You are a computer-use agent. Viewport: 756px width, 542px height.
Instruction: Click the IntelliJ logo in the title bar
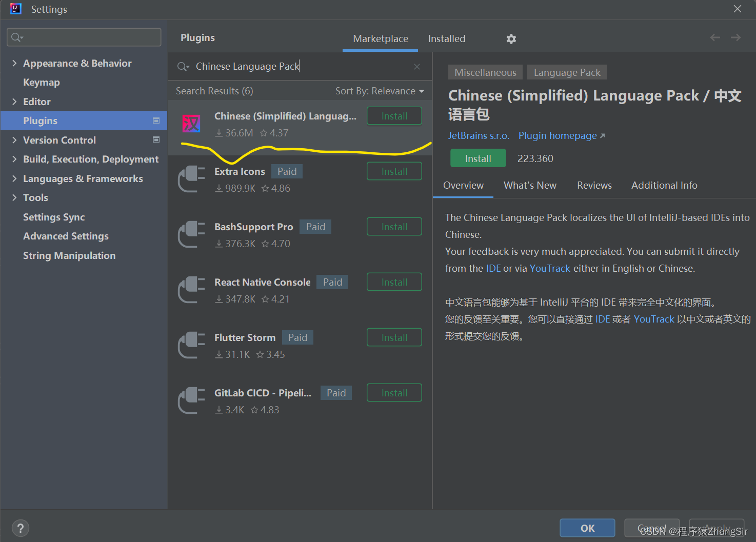tap(15, 9)
